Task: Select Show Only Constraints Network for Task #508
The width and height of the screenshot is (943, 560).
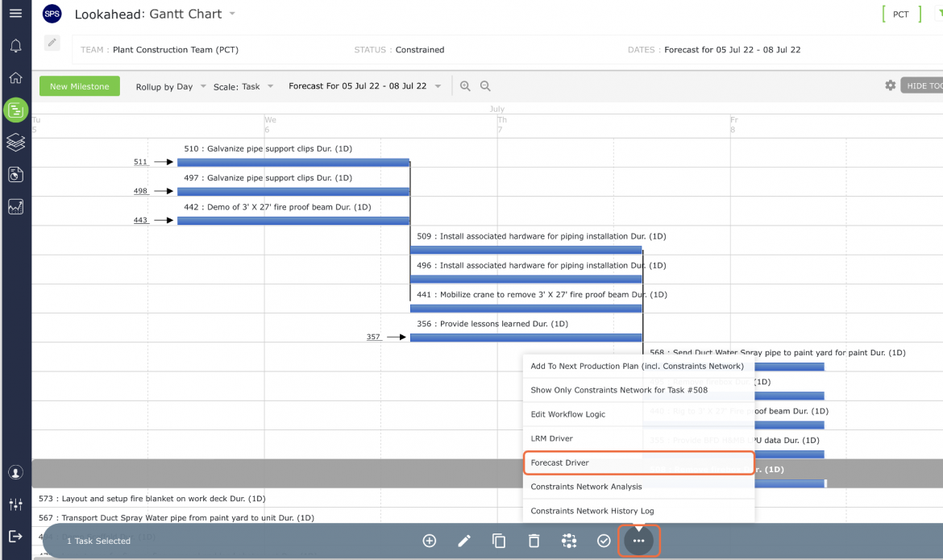Action: pyautogui.click(x=638, y=390)
